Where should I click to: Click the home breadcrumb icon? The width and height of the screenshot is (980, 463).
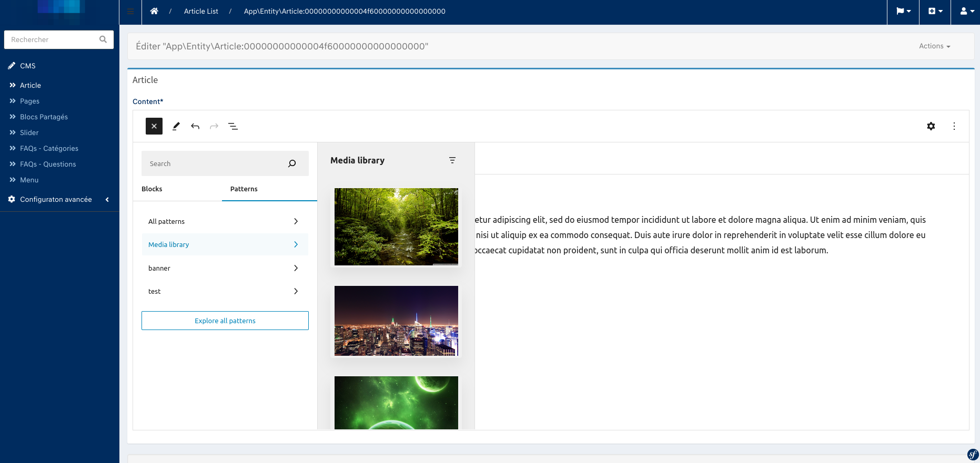point(154,11)
